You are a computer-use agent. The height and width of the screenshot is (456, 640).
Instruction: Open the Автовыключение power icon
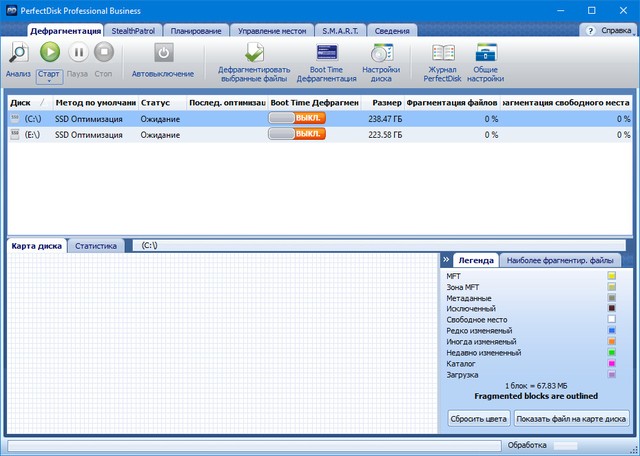point(163,53)
